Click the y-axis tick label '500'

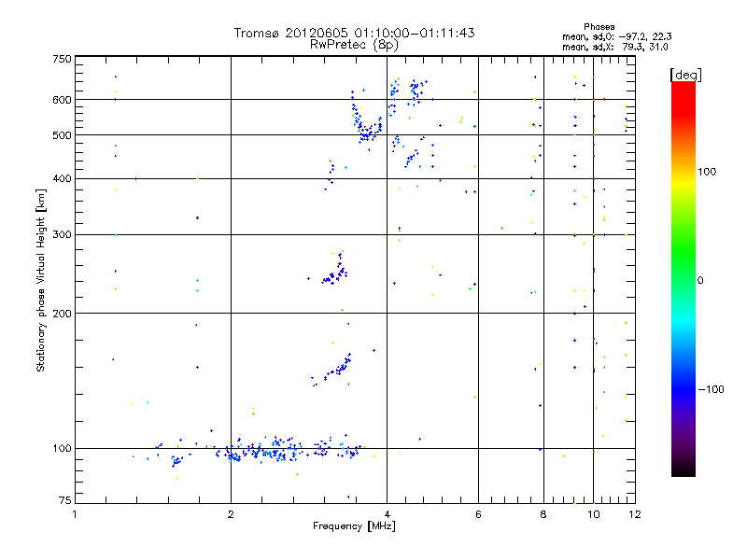tap(62, 135)
